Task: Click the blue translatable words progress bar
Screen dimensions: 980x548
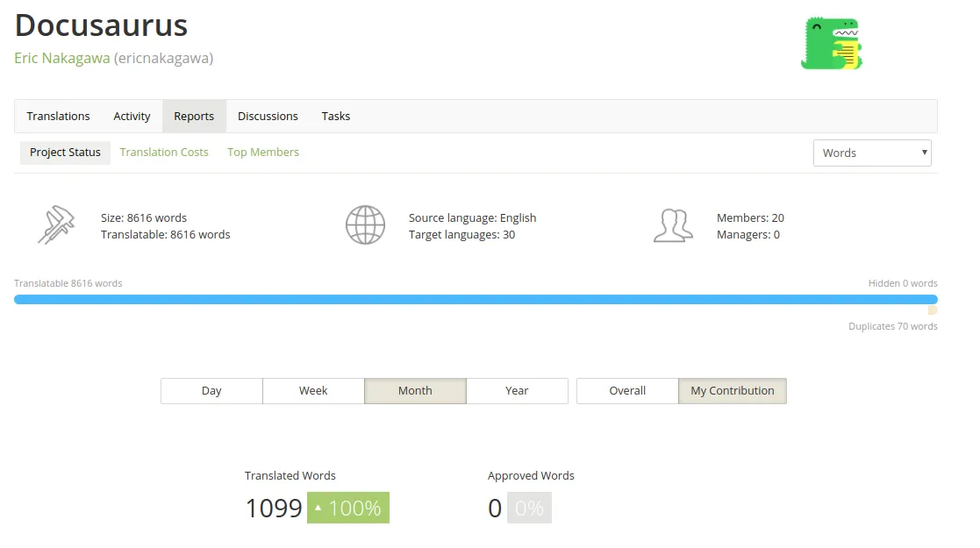Action: (476, 299)
